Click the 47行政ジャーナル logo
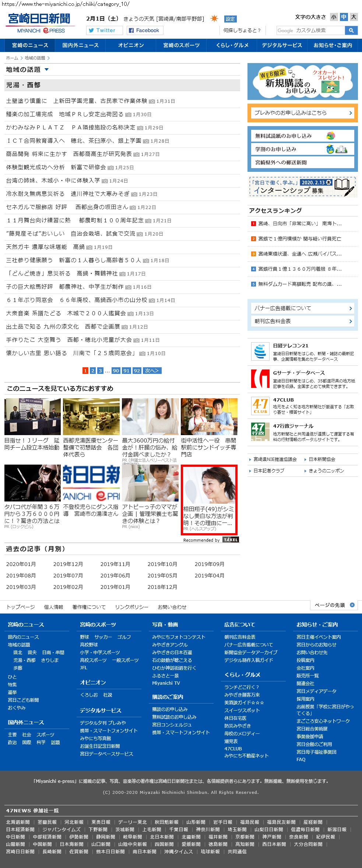The height and width of the screenshot is (868, 362). (260, 431)
